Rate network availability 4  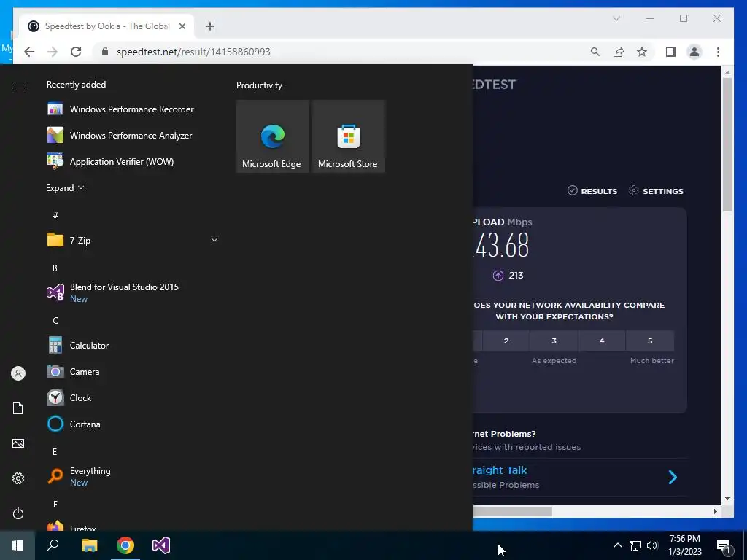602,341
